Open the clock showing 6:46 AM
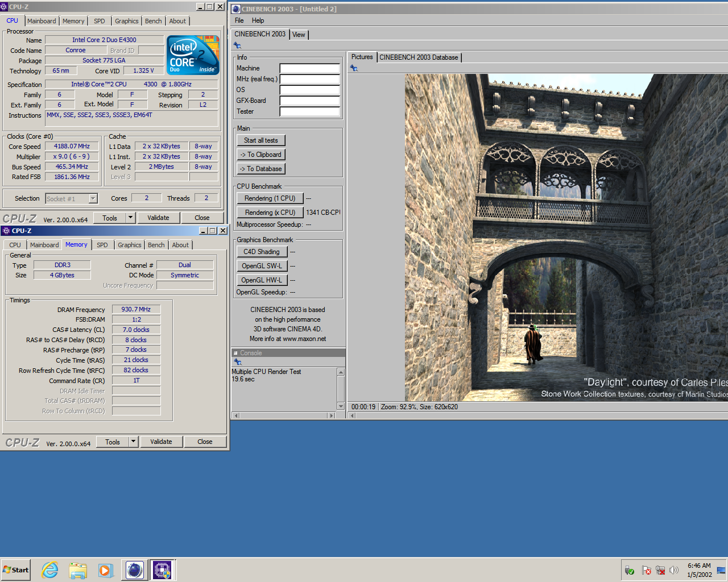The image size is (728, 582). tap(699, 570)
